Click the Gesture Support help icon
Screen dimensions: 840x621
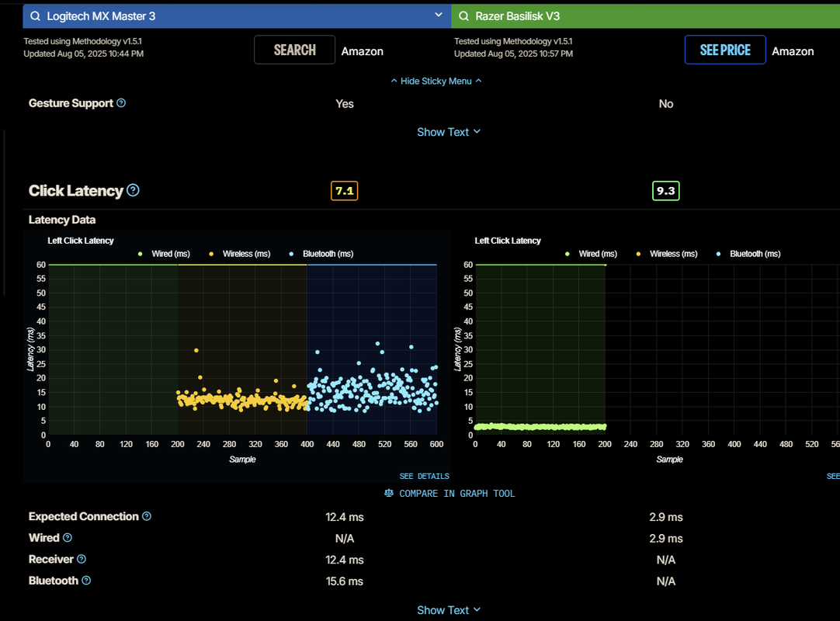point(121,103)
